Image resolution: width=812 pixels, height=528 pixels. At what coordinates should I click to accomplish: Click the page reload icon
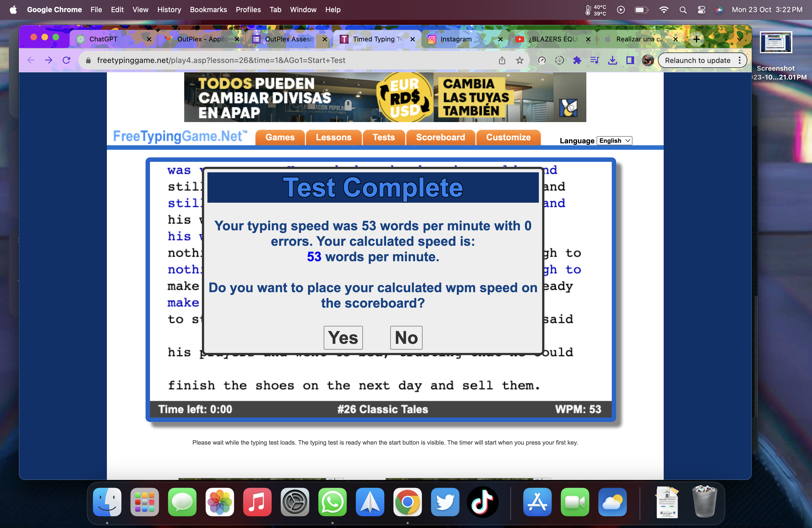(67, 60)
